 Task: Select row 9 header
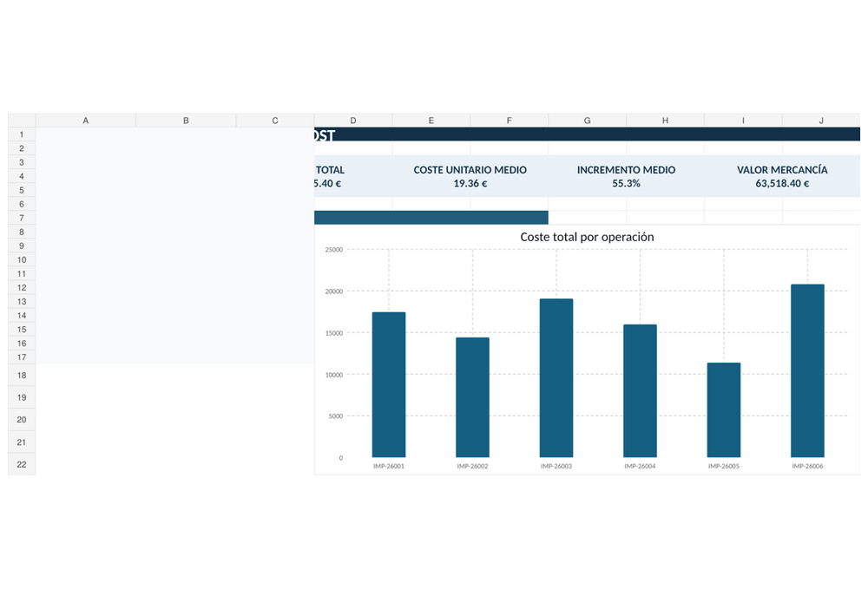pyautogui.click(x=22, y=245)
